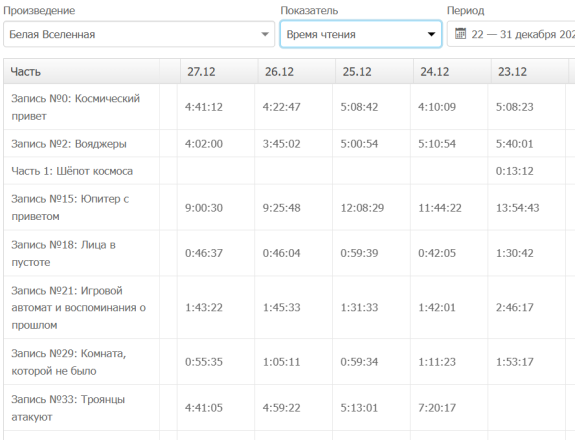This screenshot has height=440, width=575.
Task: Click the cell value 4:02:00
Action: [x=204, y=144]
